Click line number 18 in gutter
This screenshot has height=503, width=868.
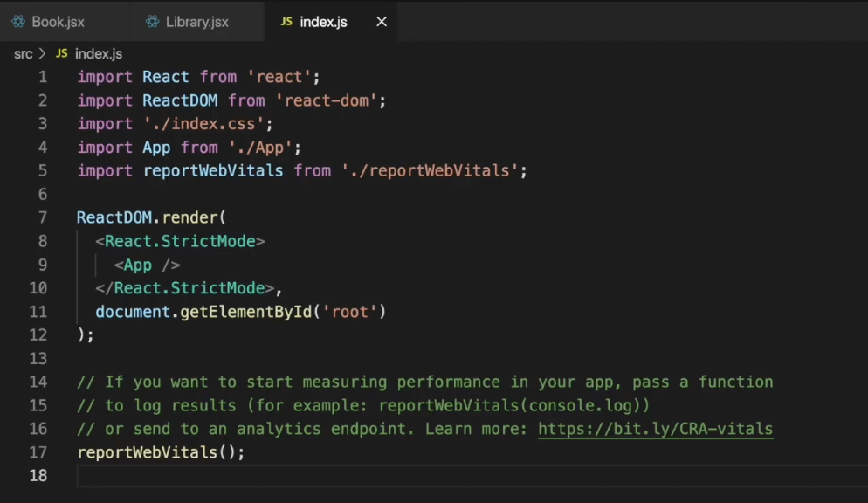[38, 475]
